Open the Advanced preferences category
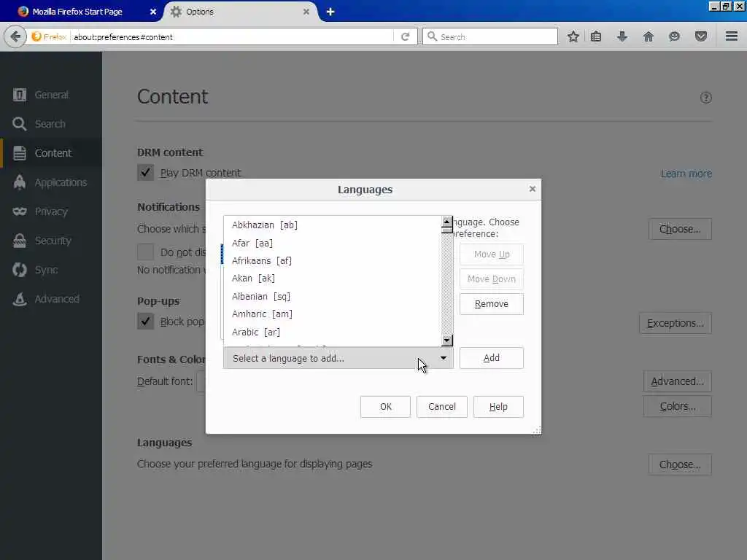 coord(51,299)
